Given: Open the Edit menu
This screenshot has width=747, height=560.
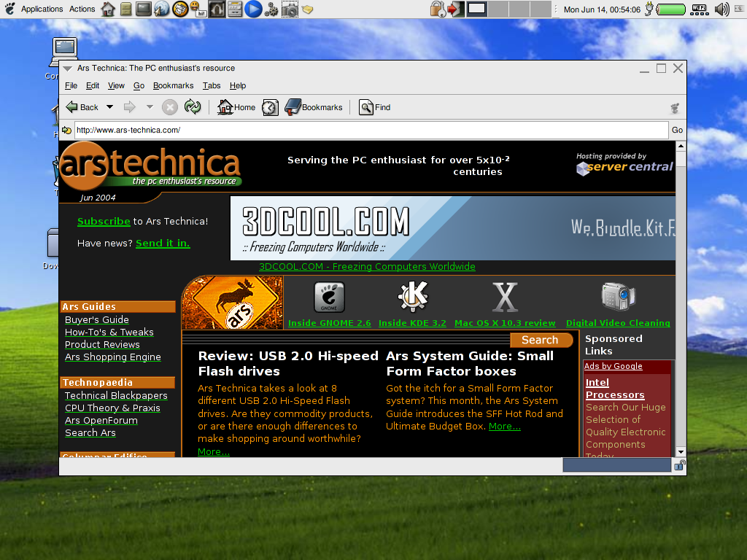Looking at the screenshot, I should point(93,86).
